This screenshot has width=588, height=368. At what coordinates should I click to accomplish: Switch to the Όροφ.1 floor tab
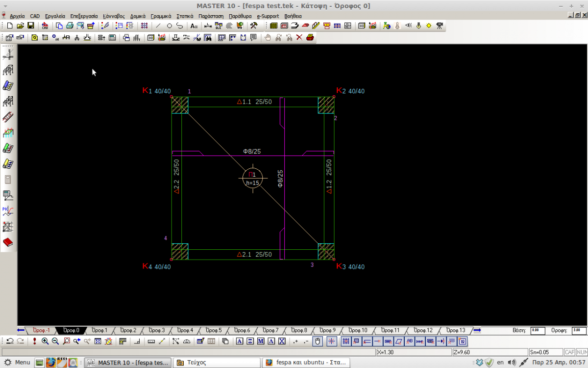pos(99,330)
